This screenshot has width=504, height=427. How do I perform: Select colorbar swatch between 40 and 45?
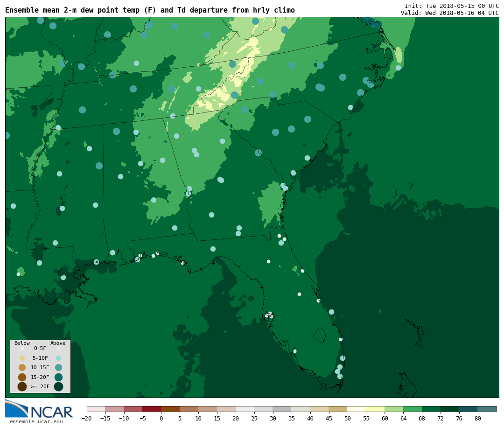[320, 409]
